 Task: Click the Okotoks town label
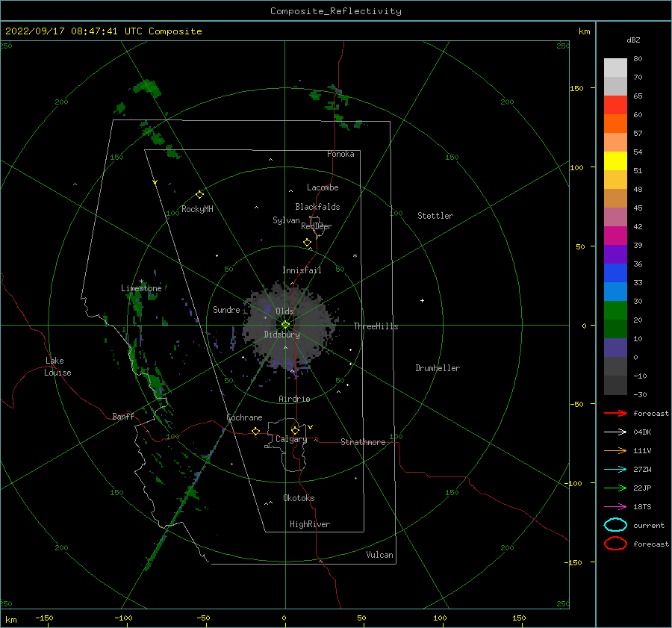299,498
